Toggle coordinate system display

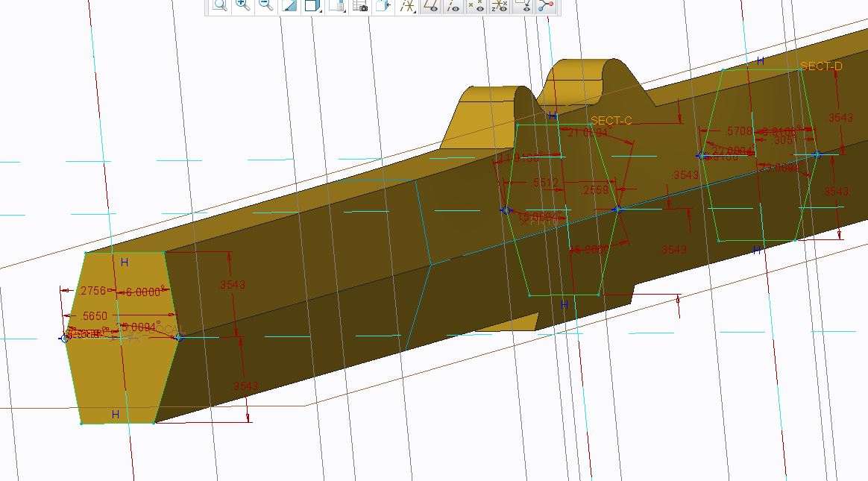point(500,5)
